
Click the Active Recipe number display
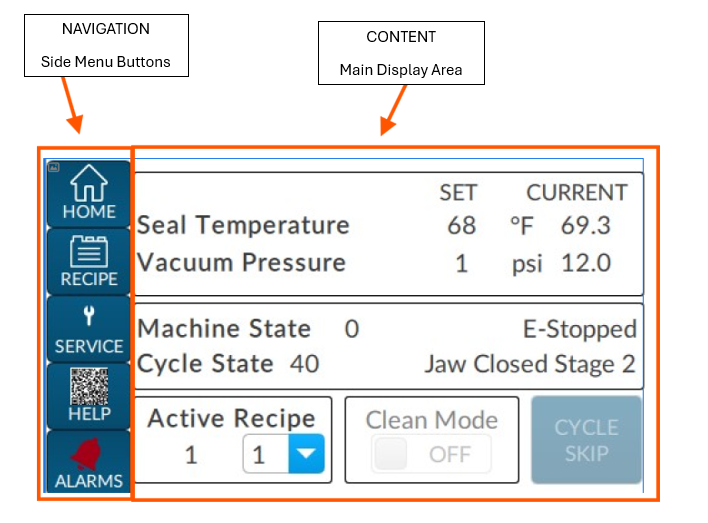(191, 455)
